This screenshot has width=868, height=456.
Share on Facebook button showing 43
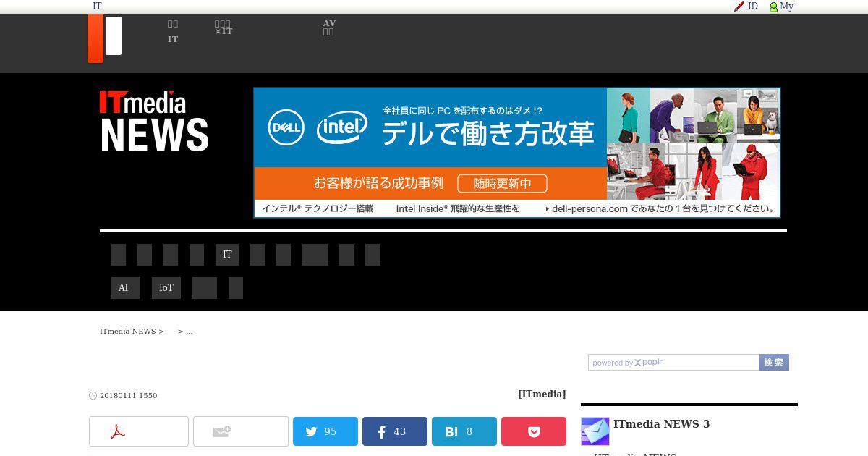(x=395, y=431)
